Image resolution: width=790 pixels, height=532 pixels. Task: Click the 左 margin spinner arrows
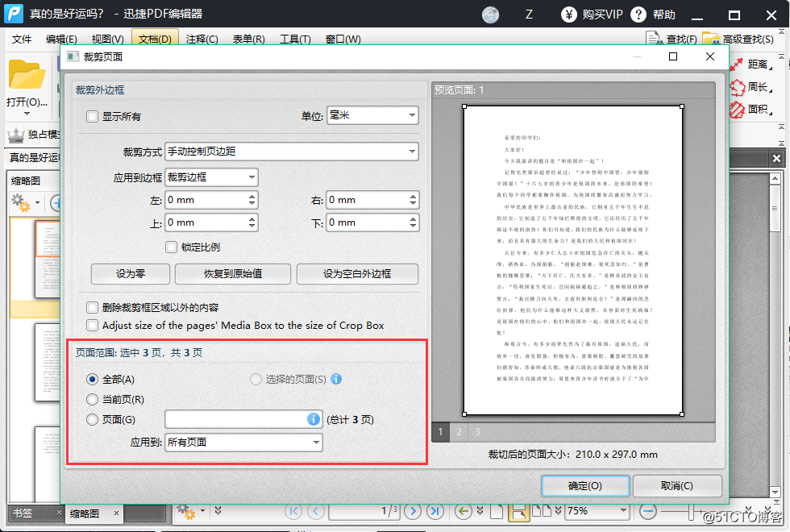tap(252, 200)
